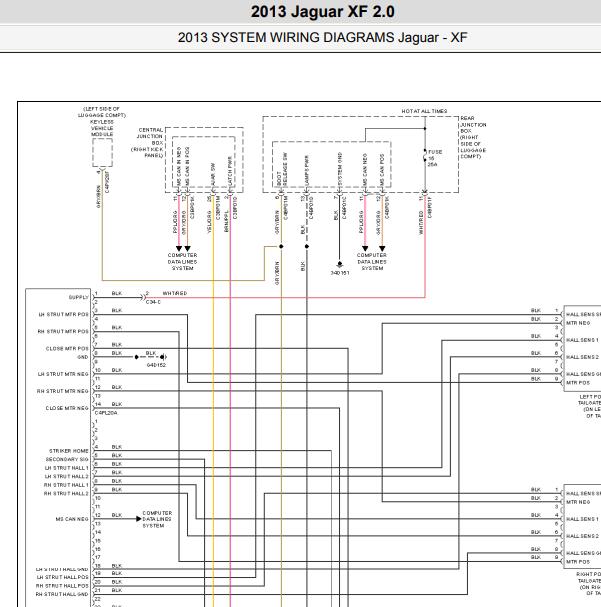Screen dimensions: 601x607
Task: Click the WHT/RED label next to C34-C
Action: [175, 293]
